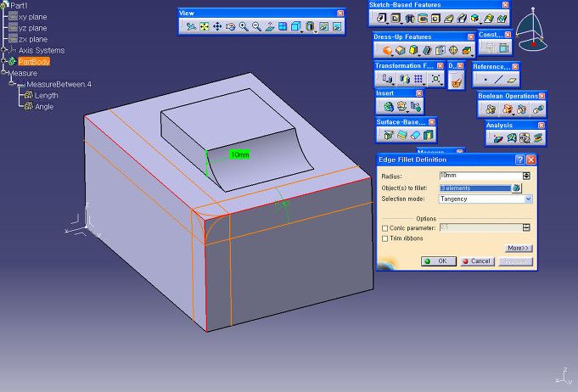Click the Assemble icon in Boolean Operations
578x392 pixels.
pos(491,109)
